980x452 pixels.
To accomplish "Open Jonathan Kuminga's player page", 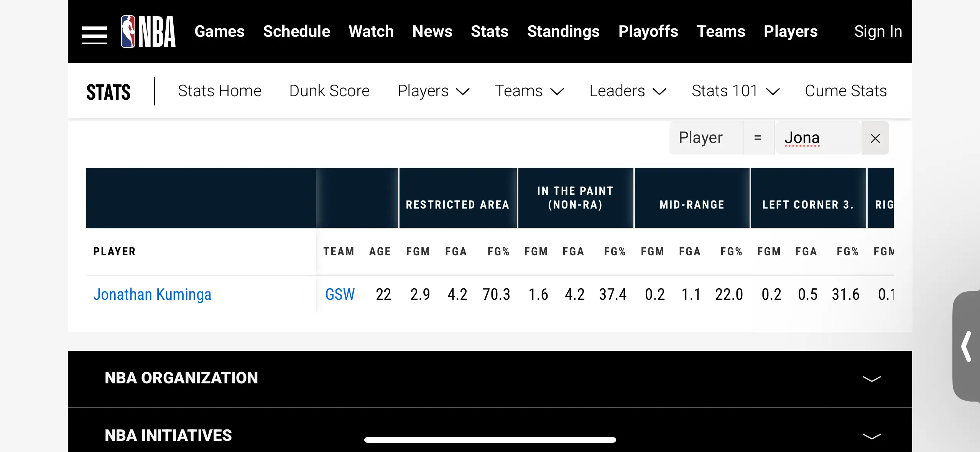I will tap(152, 294).
